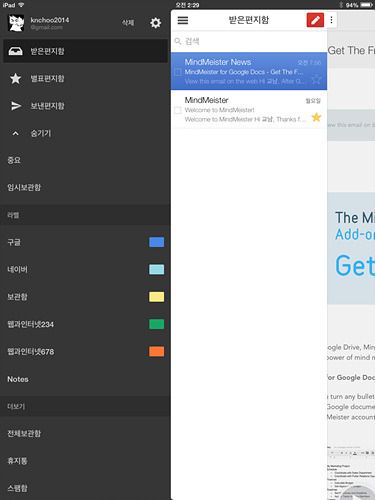Open the Notes label
375x500 pixels.
coord(85,379)
